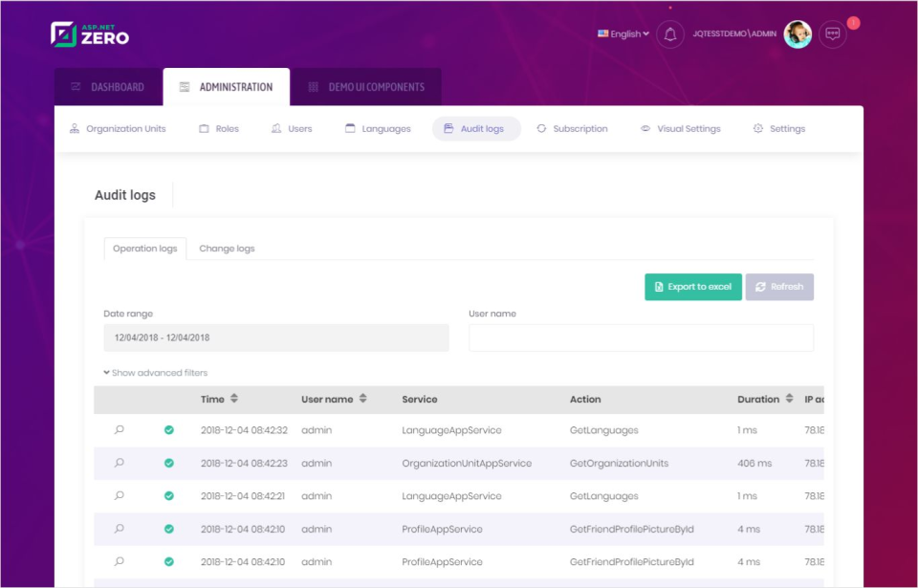Click inside the User name filter field
918x588 pixels.
[x=641, y=338]
